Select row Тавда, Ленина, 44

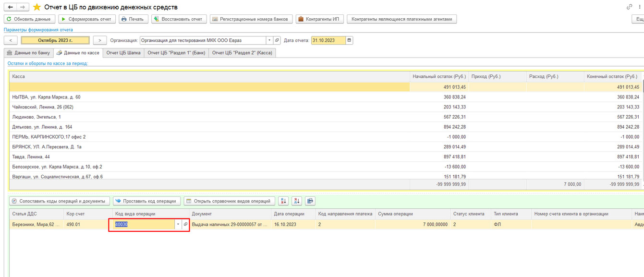click(x=326, y=157)
